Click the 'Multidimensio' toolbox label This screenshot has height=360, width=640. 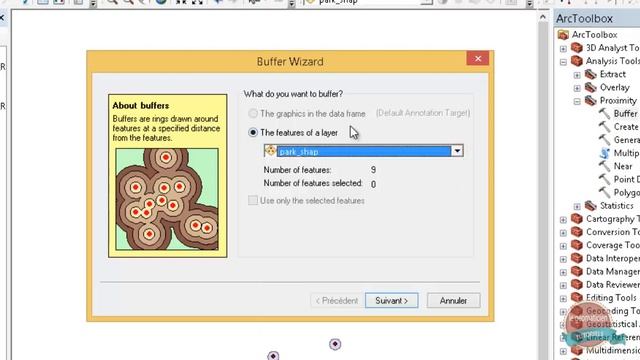613,350
